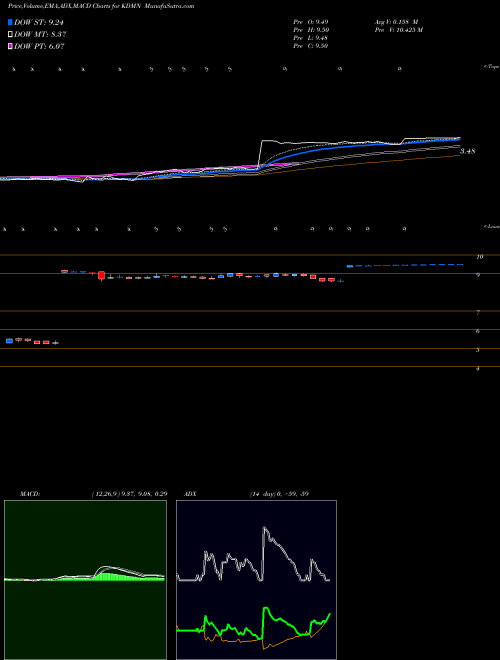Screen dimensions: 500x660
Task: Click the price axis label 6
Action: click(478, 331)
